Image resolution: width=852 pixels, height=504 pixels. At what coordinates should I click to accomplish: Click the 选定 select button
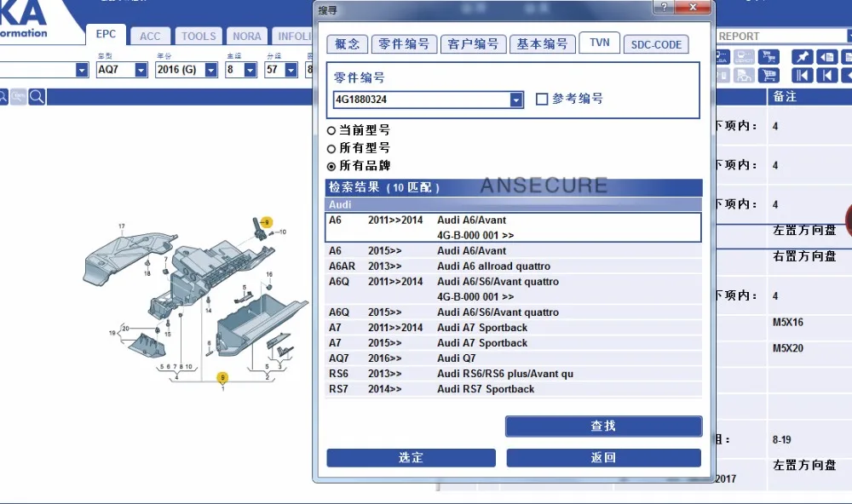point(411,458)
